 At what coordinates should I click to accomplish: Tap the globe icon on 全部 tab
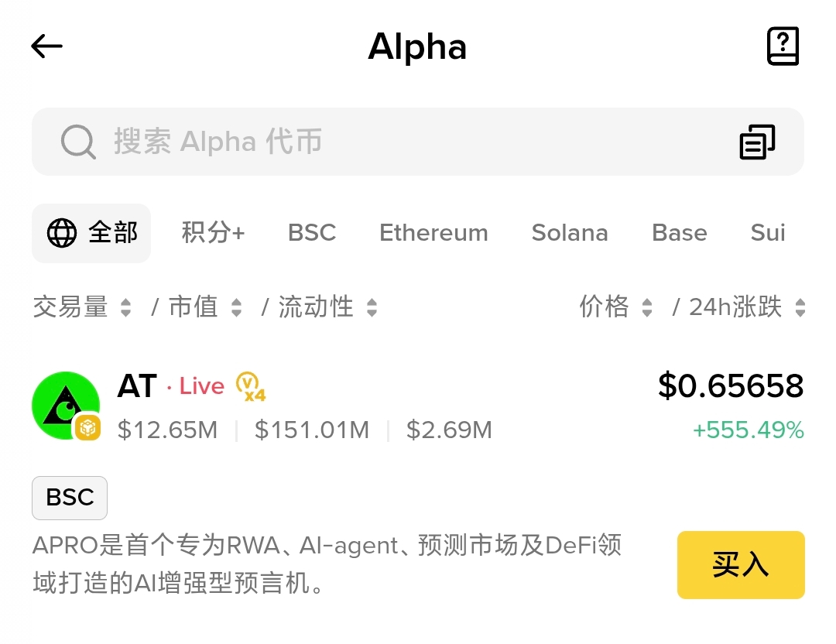pos(62,233)
